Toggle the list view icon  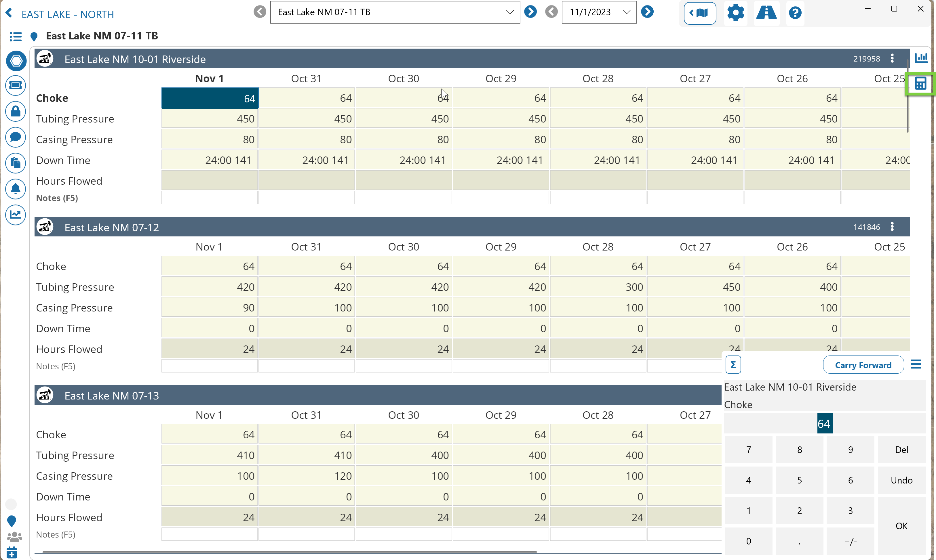click(16, 37)
